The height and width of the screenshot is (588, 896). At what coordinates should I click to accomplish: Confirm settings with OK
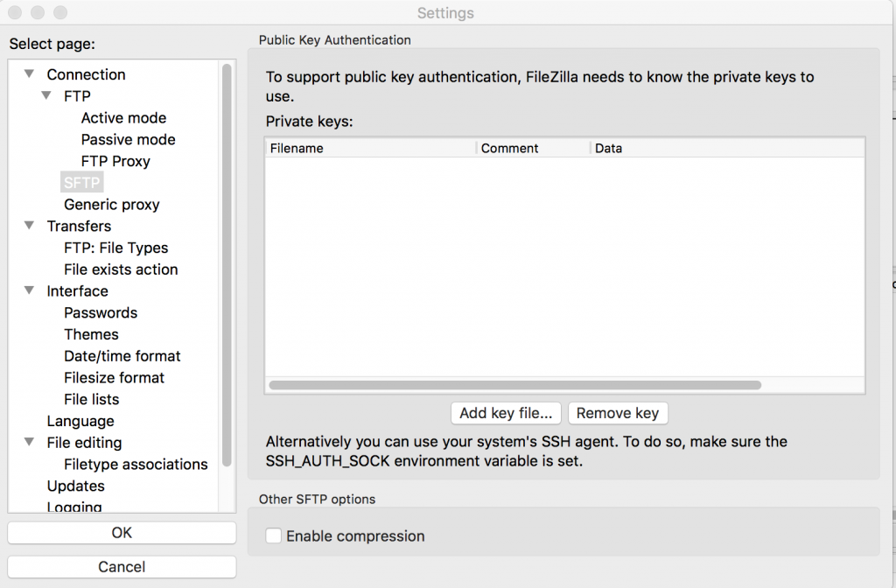click(122, 533)
